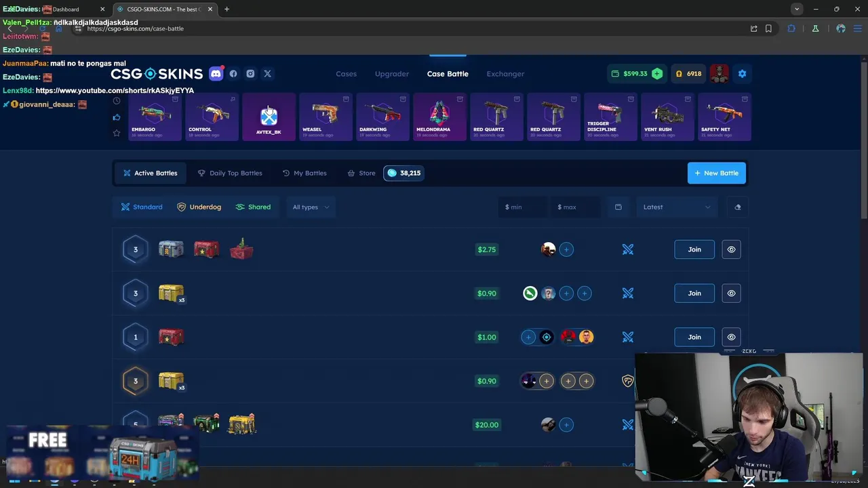Join the first $0.90 battle
The width and height of the screenshot is (868, 488).
tap(694, 293)
